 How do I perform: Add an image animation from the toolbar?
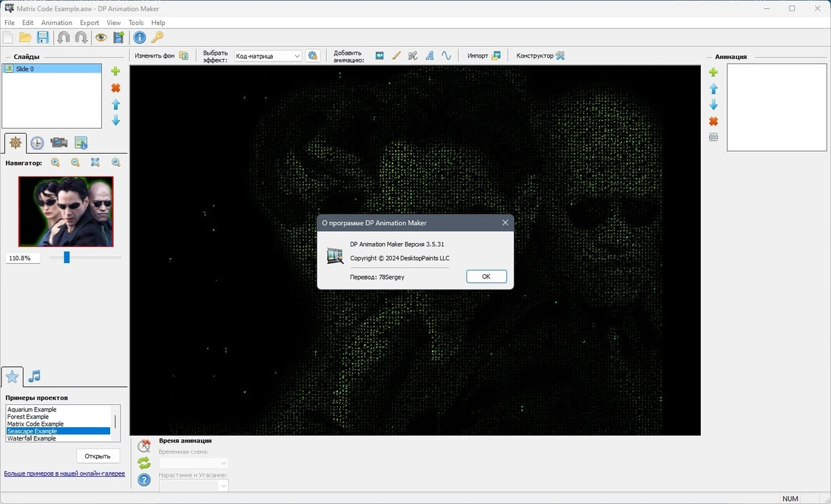pyautogui.click(x=379, y=55)
